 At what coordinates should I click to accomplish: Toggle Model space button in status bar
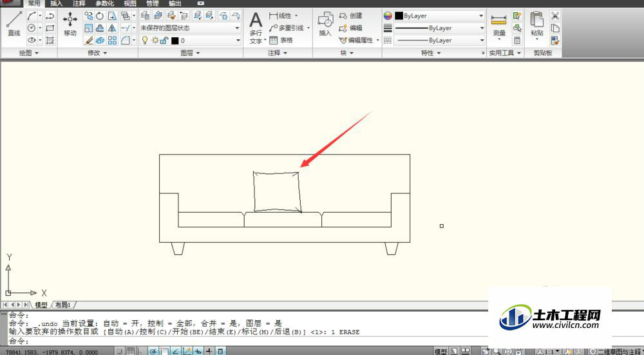pos(440,352)
